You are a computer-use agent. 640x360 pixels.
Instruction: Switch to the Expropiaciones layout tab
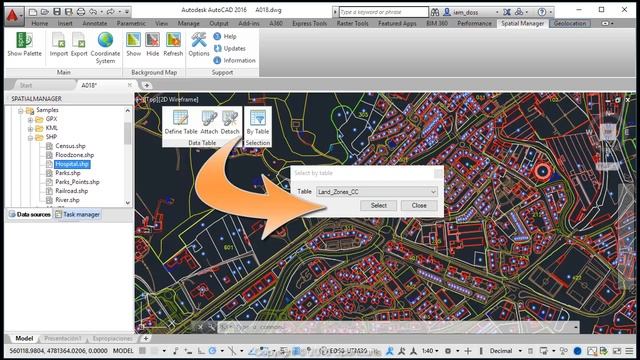[x=112, y=338]
